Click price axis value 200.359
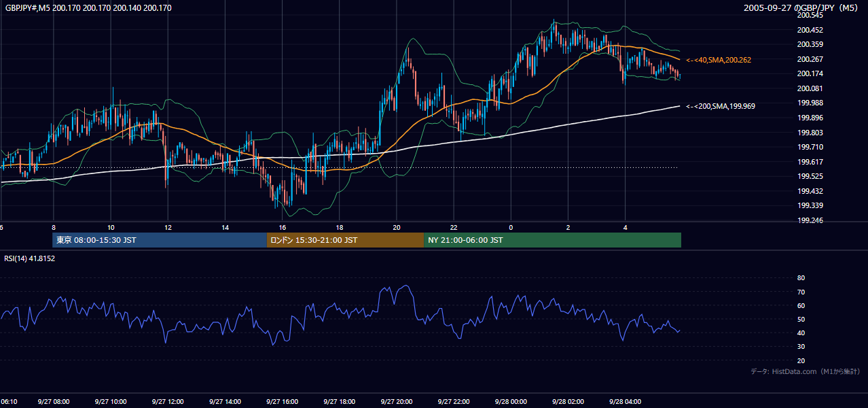868x408 pixels. point(810,44)
